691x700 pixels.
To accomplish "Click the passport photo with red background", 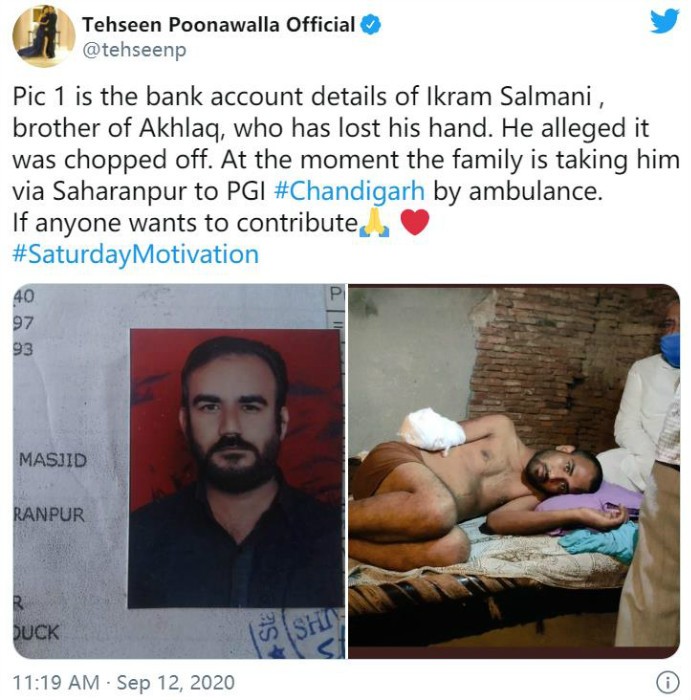I will 235,468.
